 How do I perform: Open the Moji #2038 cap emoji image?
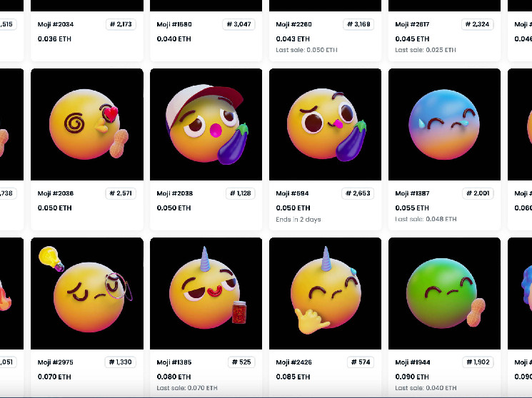coord(206,124)
